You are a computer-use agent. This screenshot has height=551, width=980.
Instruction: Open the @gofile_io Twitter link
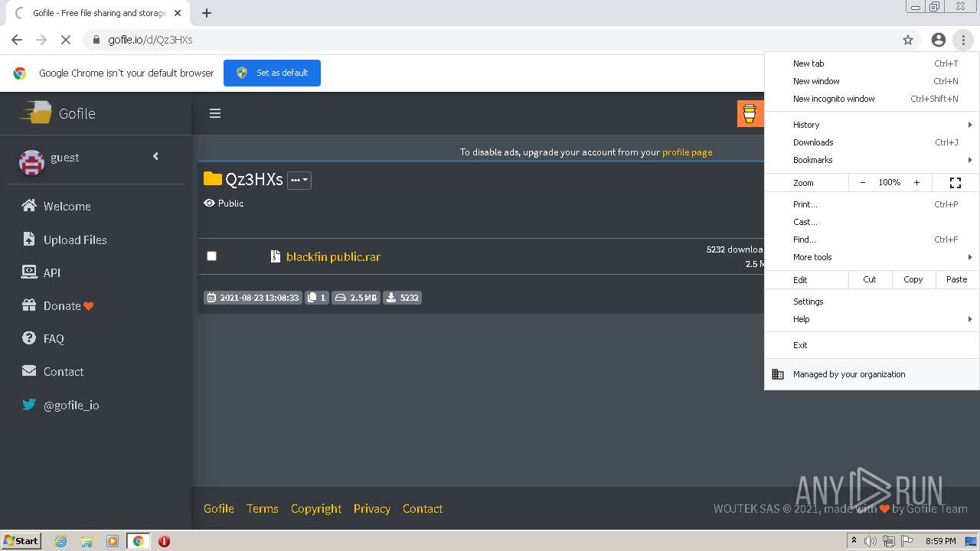[71, 406]
